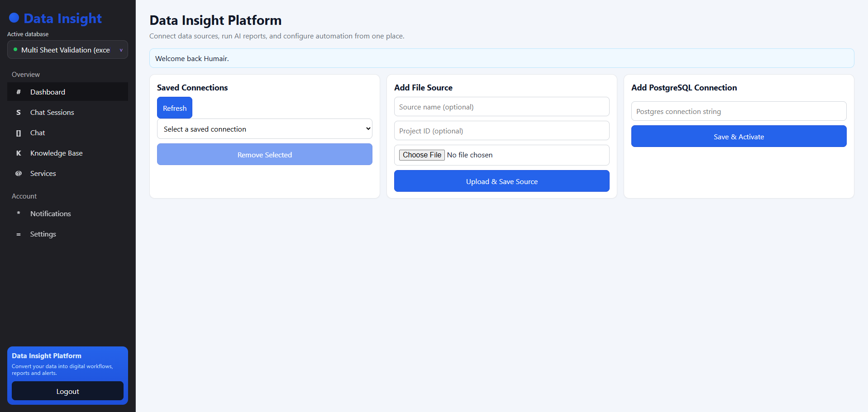Click the Choose File button
Viewport: 868px width, 412px height.
click(422, 155)
